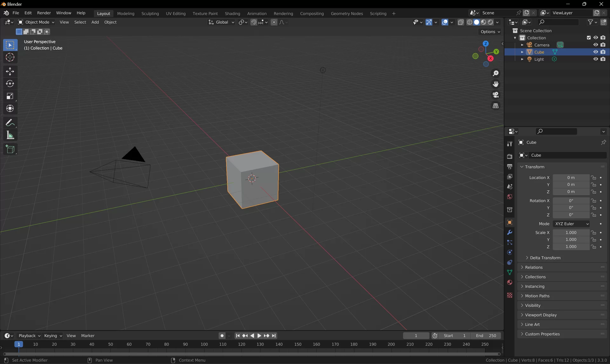Screen dimensions: 610x364
Task: Hide the Camera in viewport via eye icon
Action: click(596, 45)
